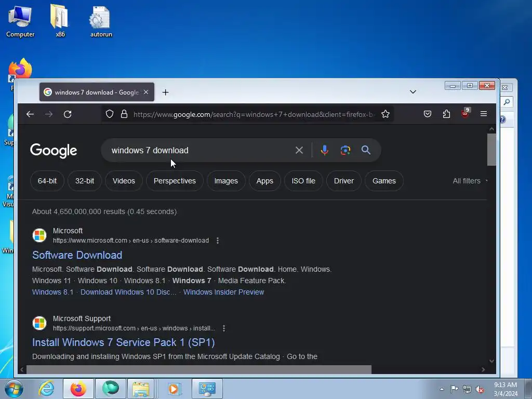The width and height of the screenshot is (532, 399).
Task: Show hidden tray icons arrow
Action: tap(442, 389)
